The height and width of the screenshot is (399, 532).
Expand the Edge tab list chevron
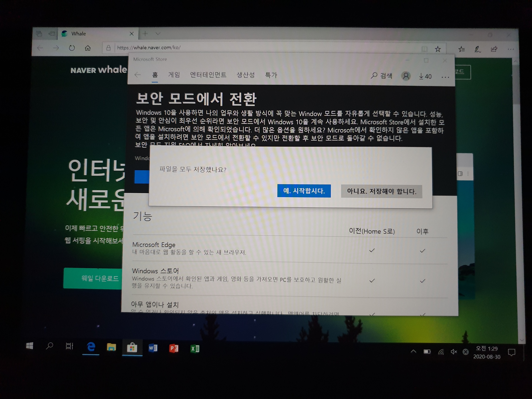click(158, 34)
